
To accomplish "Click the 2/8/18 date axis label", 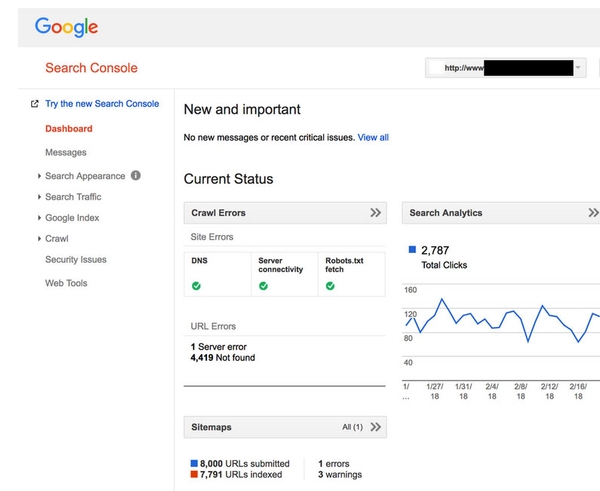I will tap(521, 391).
